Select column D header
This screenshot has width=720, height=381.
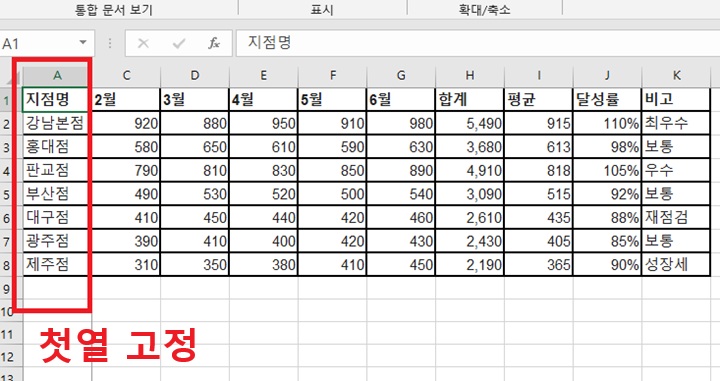point(195,76)
